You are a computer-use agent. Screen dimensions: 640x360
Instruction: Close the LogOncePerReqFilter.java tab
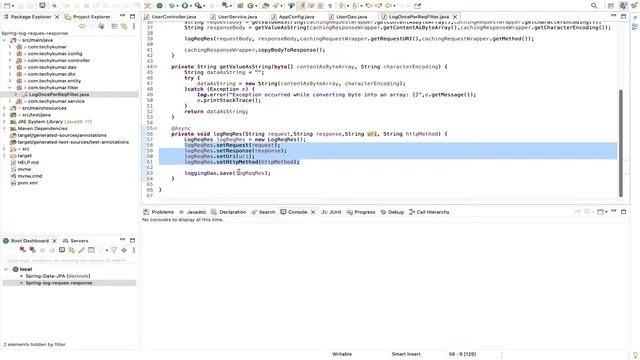pyautogui.click(x=455, y=17)
